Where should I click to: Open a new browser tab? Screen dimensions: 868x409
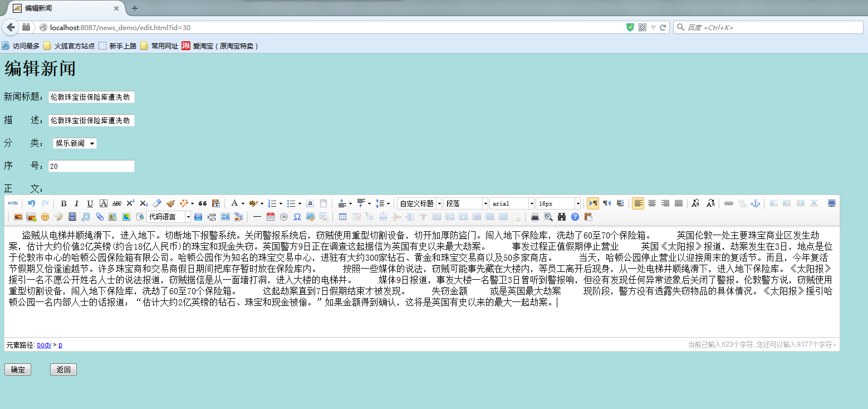(x=134, y=8)
